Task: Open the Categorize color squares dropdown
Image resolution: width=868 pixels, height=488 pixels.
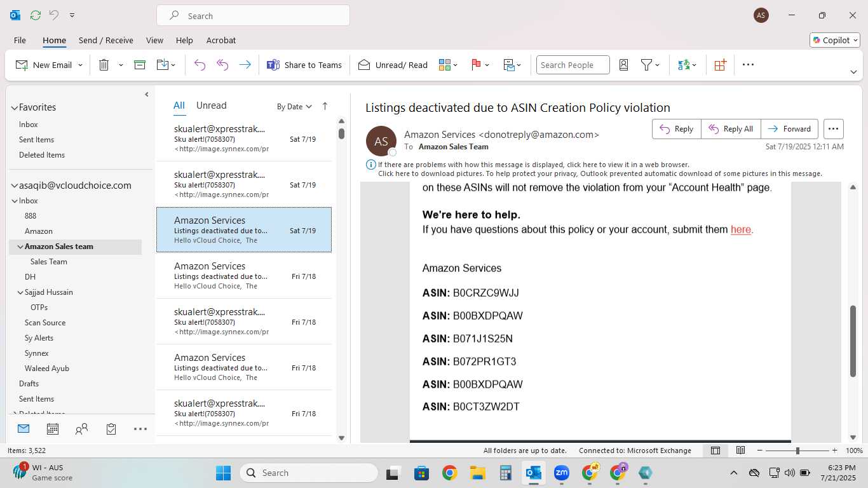Action: (x=448, y=65)
